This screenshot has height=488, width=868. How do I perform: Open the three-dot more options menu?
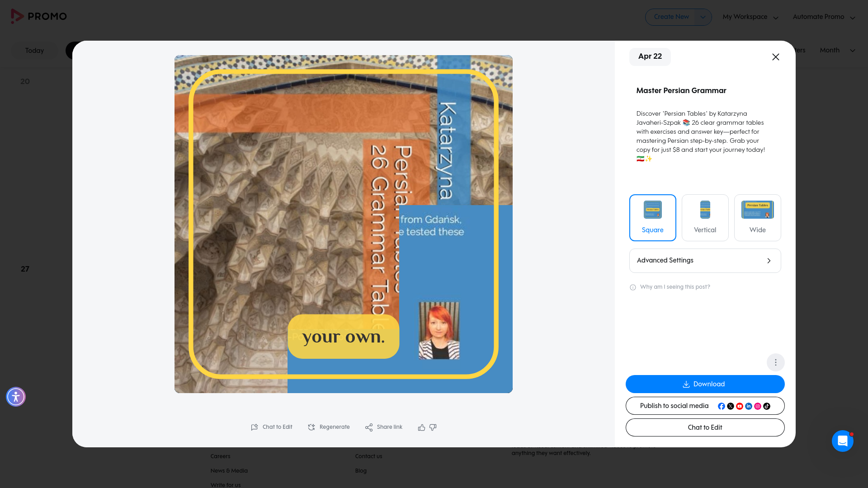[775, 362]
